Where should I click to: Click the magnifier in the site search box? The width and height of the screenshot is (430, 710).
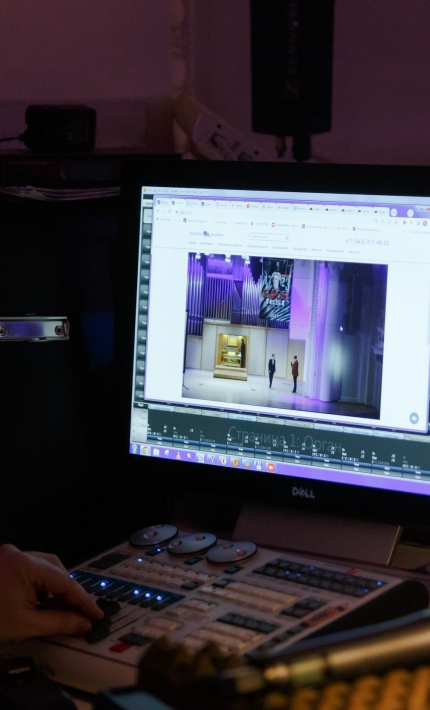click(x=287, y=238)
